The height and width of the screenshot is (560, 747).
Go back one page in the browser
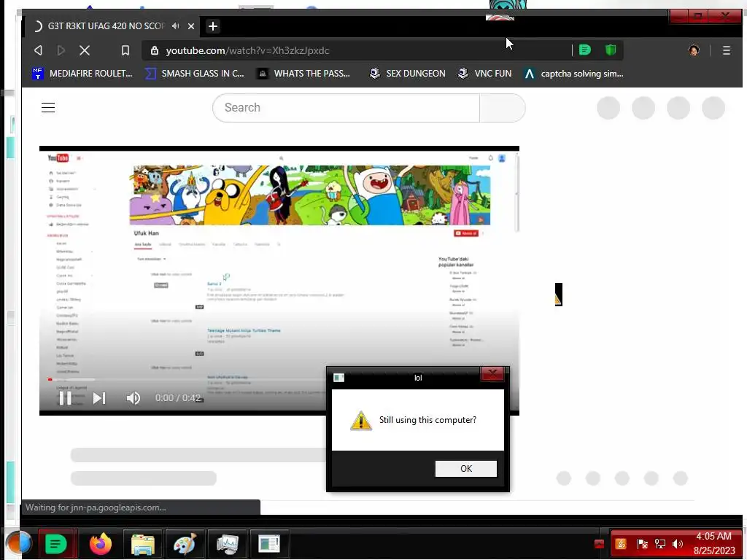(38, 50)
